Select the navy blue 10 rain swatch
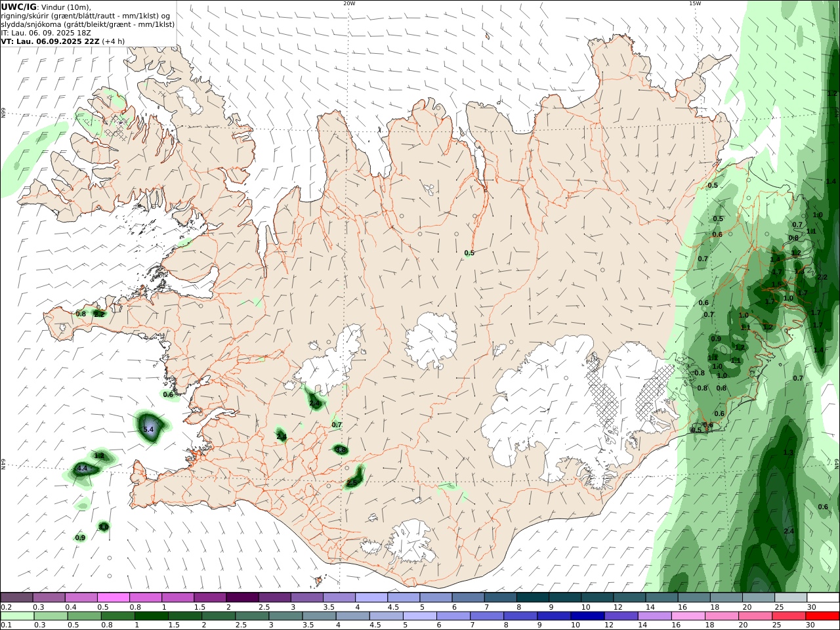 (x=587, y=616)
